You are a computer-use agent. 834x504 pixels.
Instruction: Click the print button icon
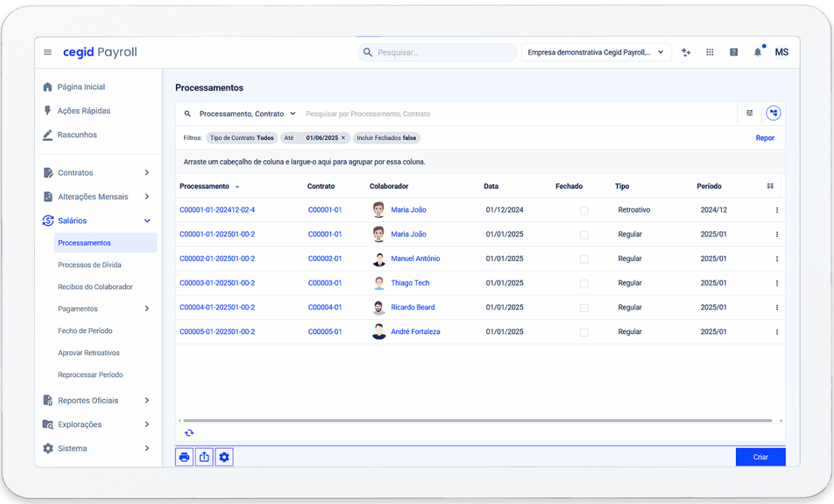185,457
